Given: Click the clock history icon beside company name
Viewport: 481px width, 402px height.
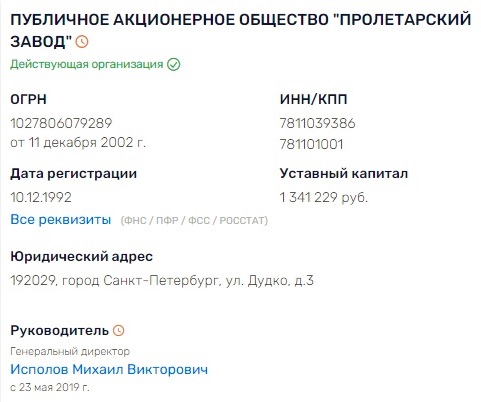Looking at the screenshot, I should coord(82,42).
